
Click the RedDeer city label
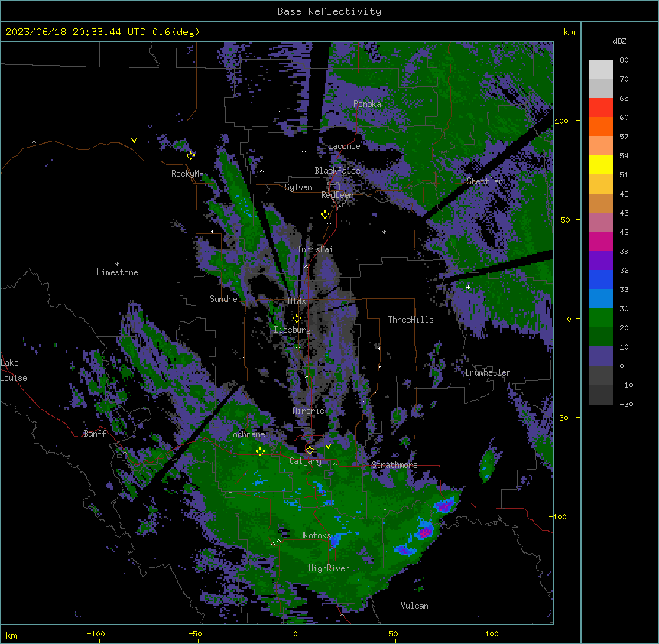tap(337, 194)
